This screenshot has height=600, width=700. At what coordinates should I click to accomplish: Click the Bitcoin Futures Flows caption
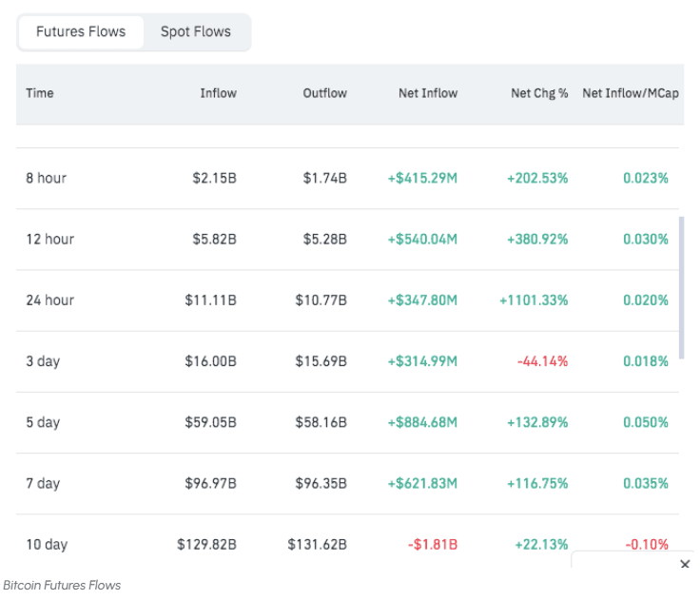(62, 585)
